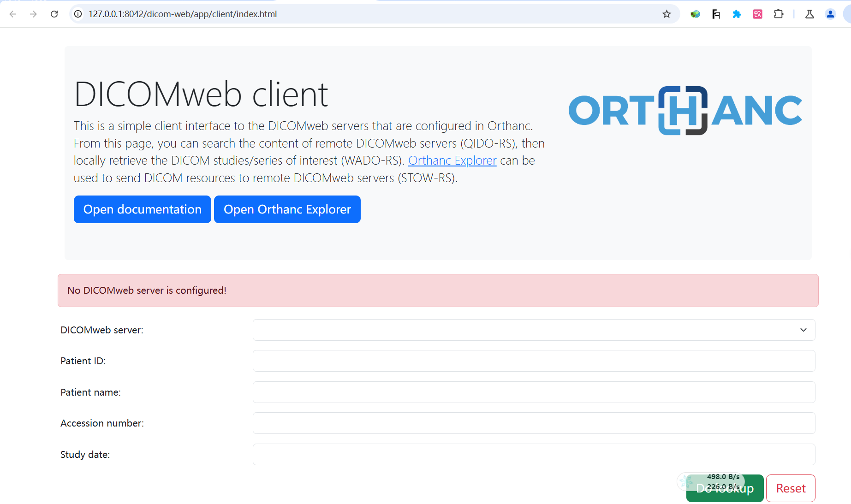Click the 'DICOMweb client' heading

[x=201, y=95]
